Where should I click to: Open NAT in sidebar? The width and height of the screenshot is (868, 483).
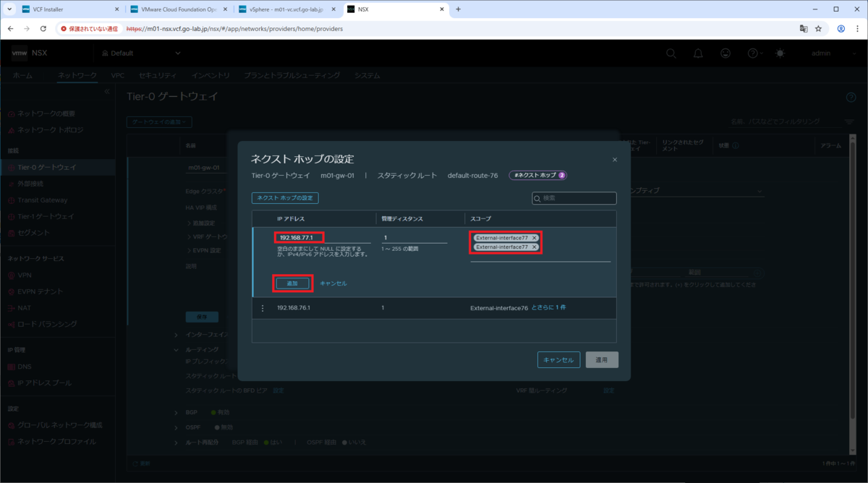click(x=24, y=308)
